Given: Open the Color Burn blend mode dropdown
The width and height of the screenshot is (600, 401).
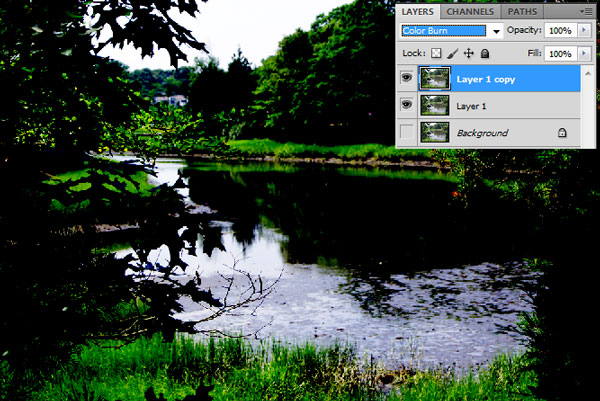Looking at the screenshot, I should (496, 31).
